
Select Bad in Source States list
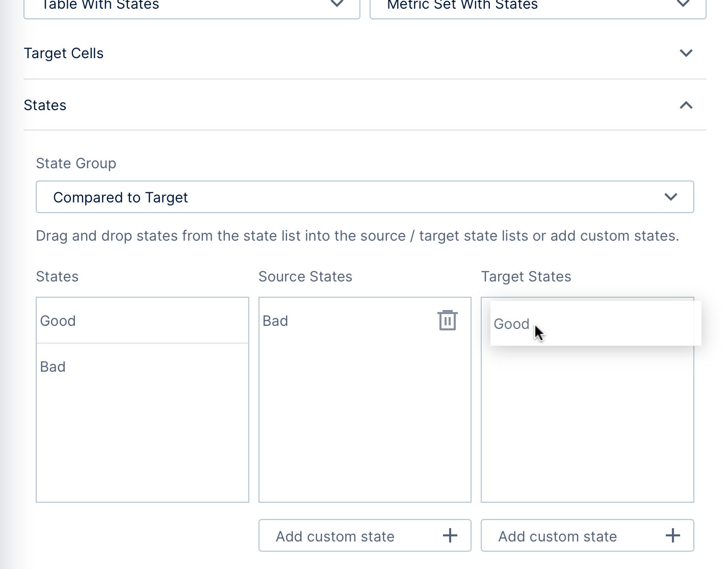point(365,321)
